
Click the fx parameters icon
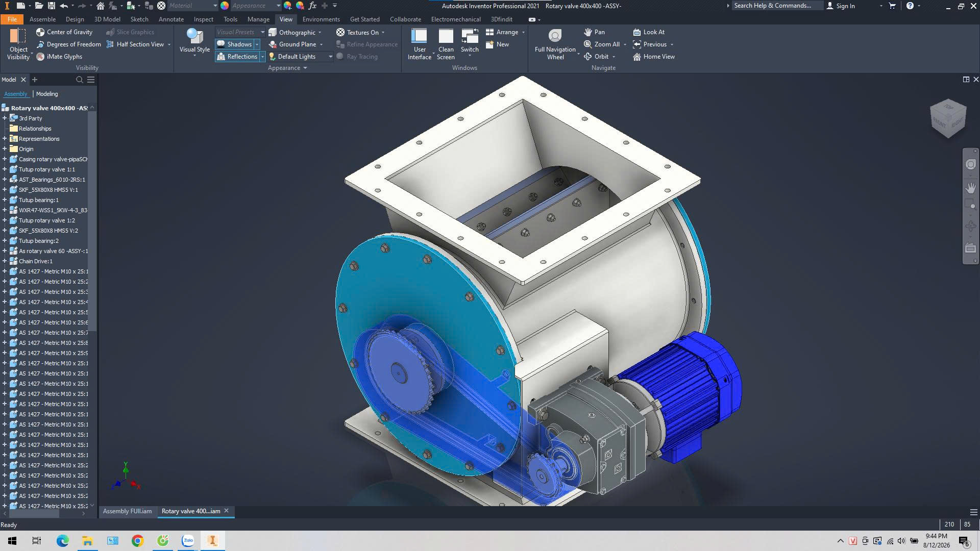click(312, 6)
